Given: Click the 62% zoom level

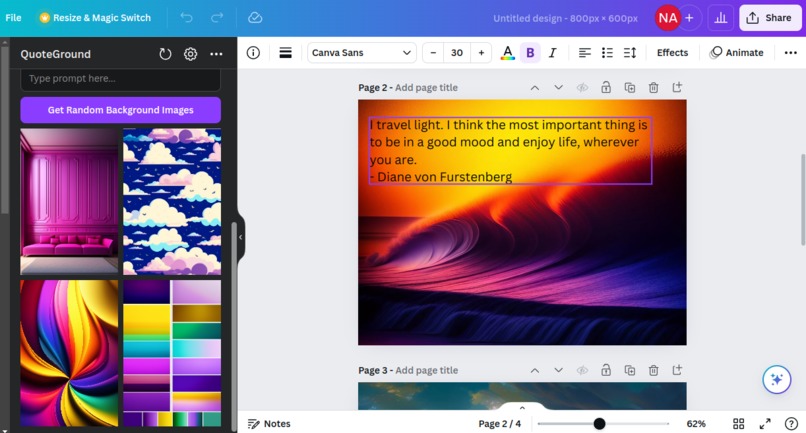Looking at the screenshot, I should [696, 424].
